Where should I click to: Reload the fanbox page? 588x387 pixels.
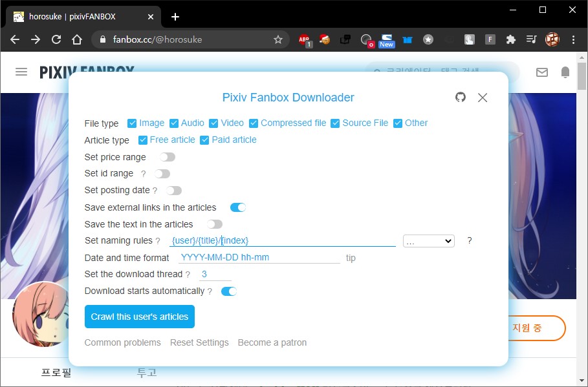coord(56,39)
